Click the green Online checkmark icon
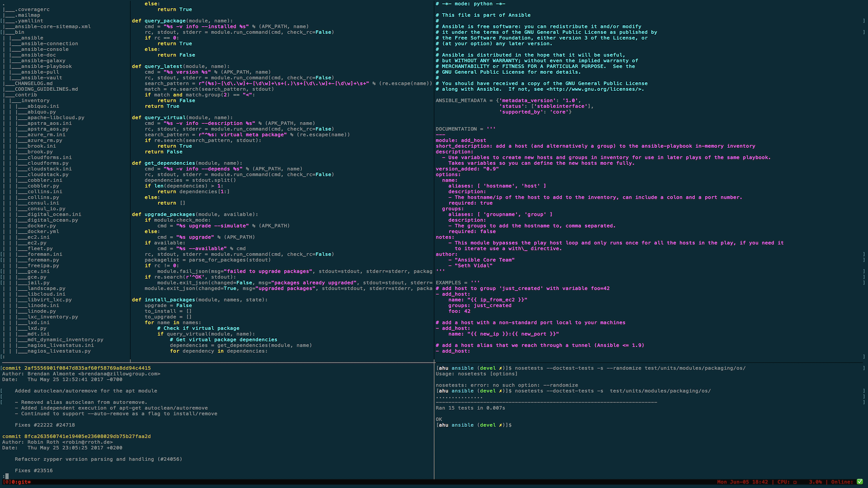 click(859, 482)
